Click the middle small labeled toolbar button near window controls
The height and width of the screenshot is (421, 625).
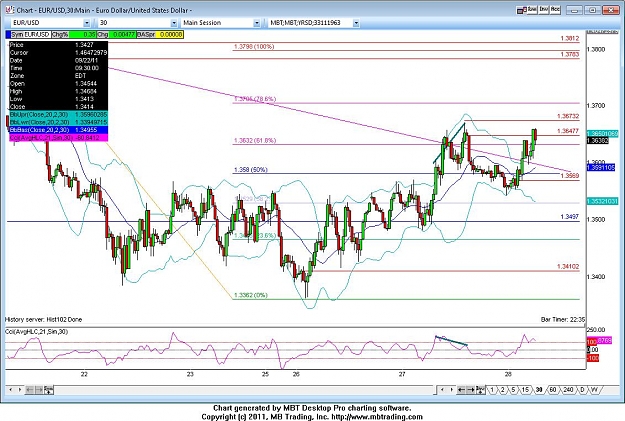pyautogui.click(x=544, y=10)
